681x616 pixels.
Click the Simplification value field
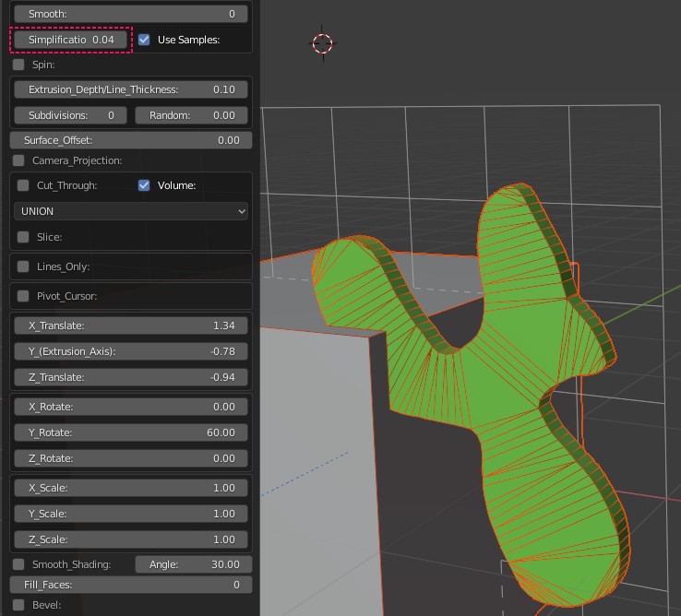pos(71,40)
